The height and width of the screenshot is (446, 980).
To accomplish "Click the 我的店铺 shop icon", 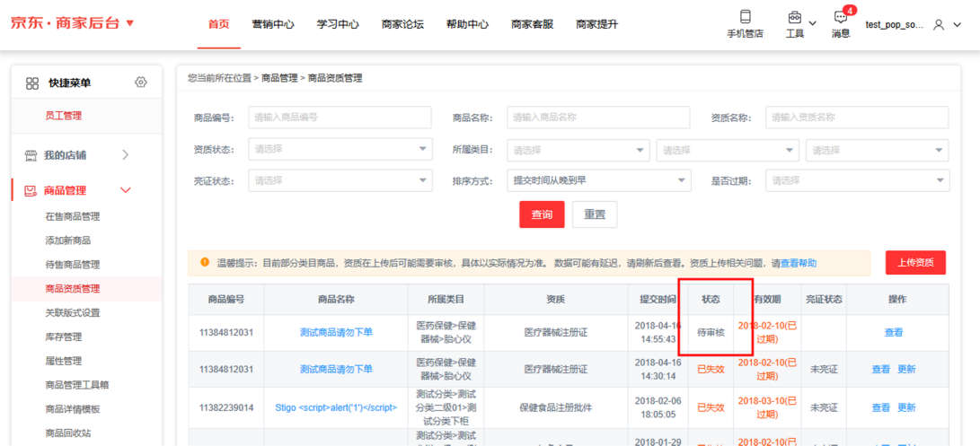I will (x=31, y=155).
